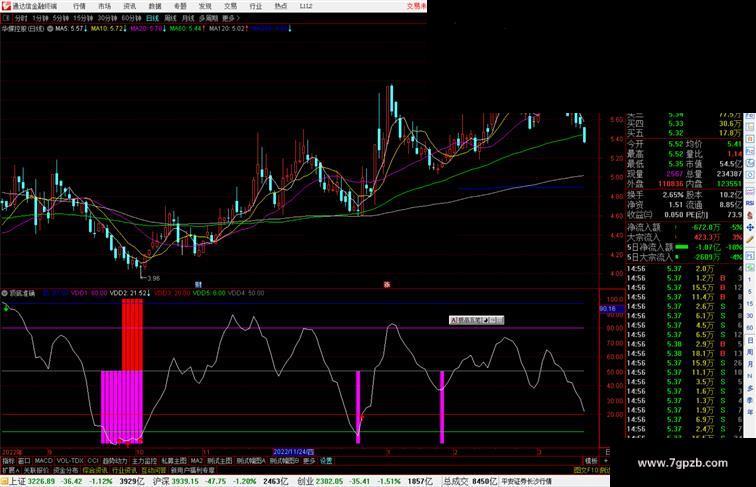The width and height of the screenshot is (756, 487).
Task: Click the 2022/11/24 date marker
Action: coord(294,452)
